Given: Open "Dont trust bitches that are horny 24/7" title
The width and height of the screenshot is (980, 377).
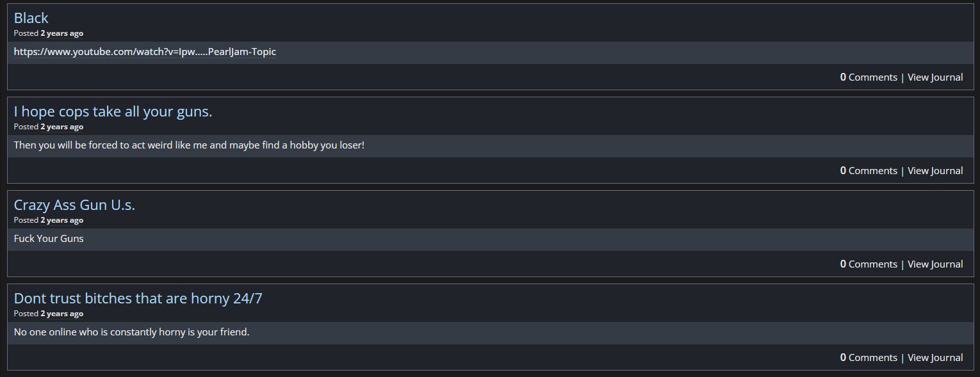Looking at the screenshot, I should [x=138, y=298].
